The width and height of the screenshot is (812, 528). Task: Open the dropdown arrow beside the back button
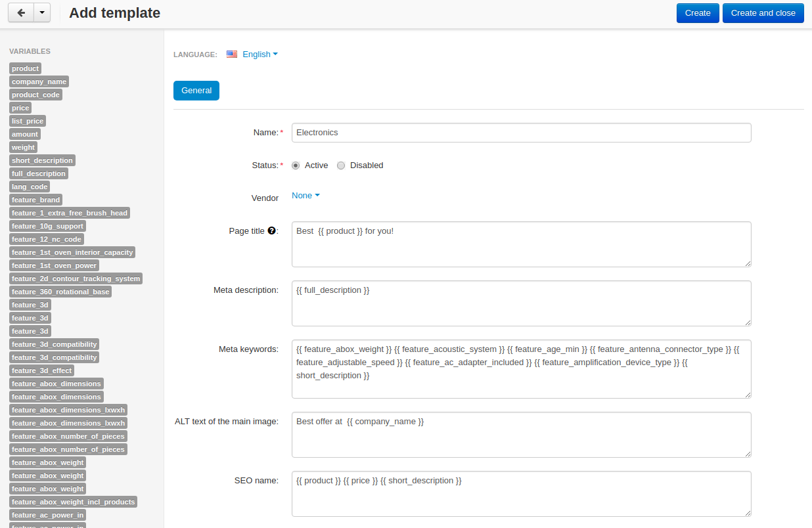click(x=42, y=12)
